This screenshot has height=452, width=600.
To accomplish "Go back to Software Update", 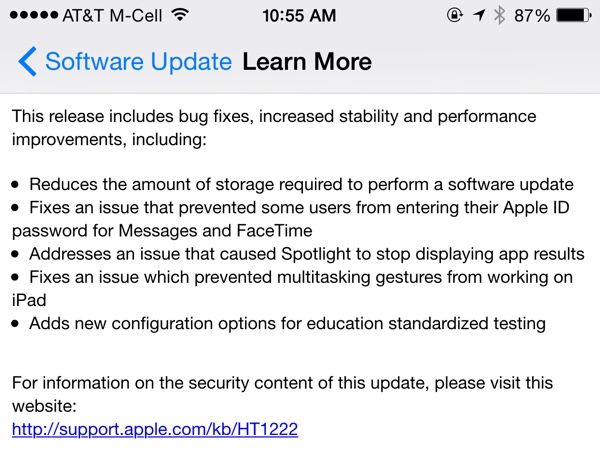I will click(138, 62).
